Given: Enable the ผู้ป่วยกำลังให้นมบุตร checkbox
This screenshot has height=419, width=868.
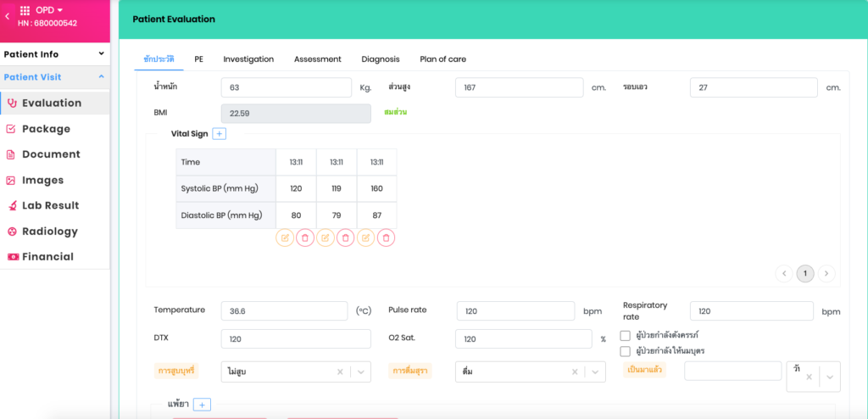Looking at the screenshot, I should pyautogui.click(x=626, y=351).
